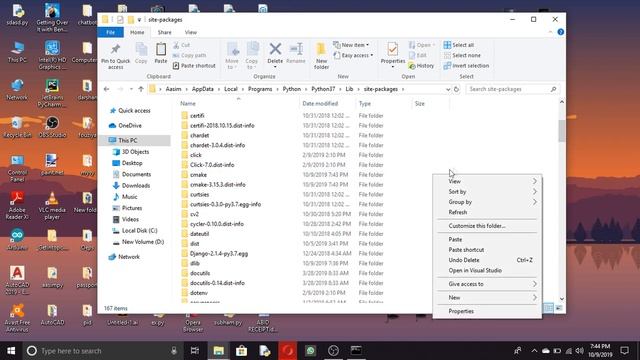This screenshot has width=640, height=360.
Task: Click Select none in ribbon
Action: click(462, 55)
